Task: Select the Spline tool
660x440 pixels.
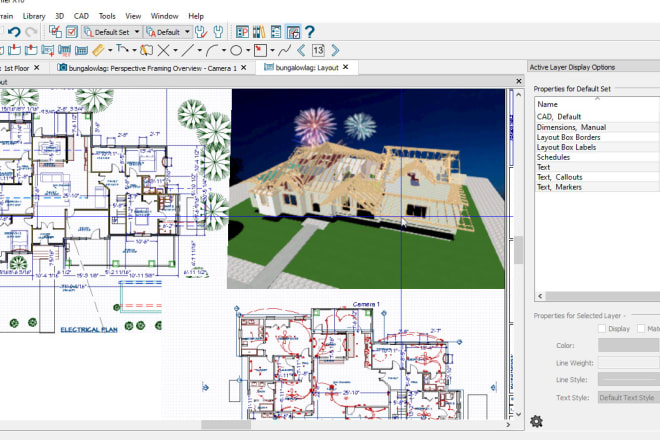Action: coord(285,51)
